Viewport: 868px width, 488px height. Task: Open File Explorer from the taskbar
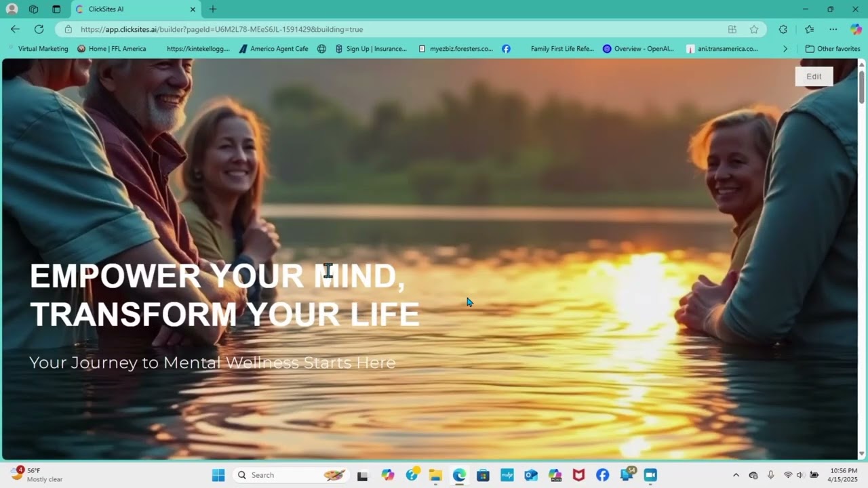pos(435,475)
